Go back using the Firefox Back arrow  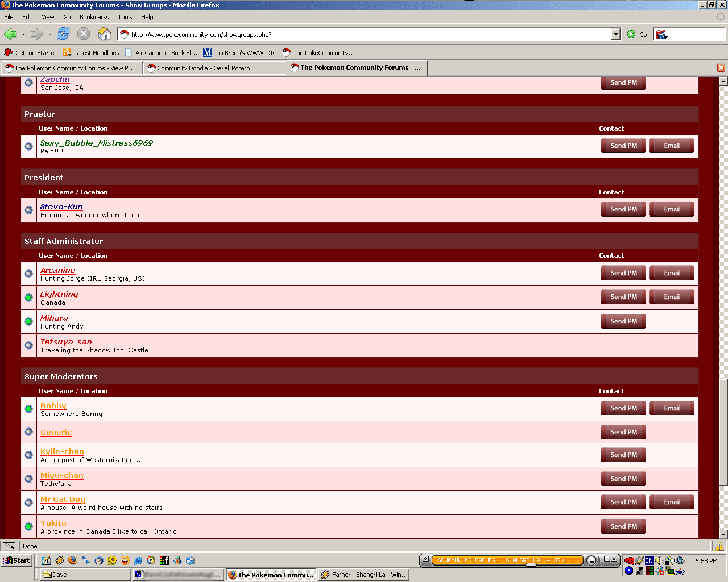pyautogui.click(x=10, y=34)
